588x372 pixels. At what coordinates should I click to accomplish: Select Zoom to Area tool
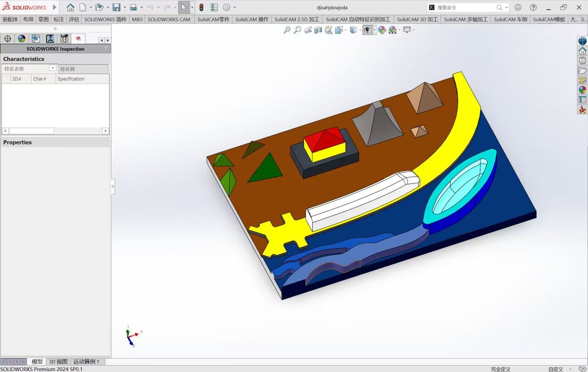coord(298,30)
